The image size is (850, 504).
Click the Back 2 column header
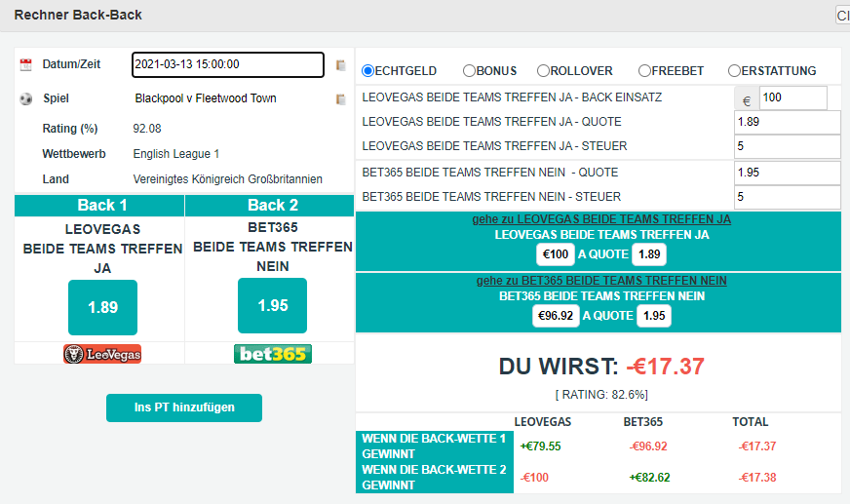269,206
